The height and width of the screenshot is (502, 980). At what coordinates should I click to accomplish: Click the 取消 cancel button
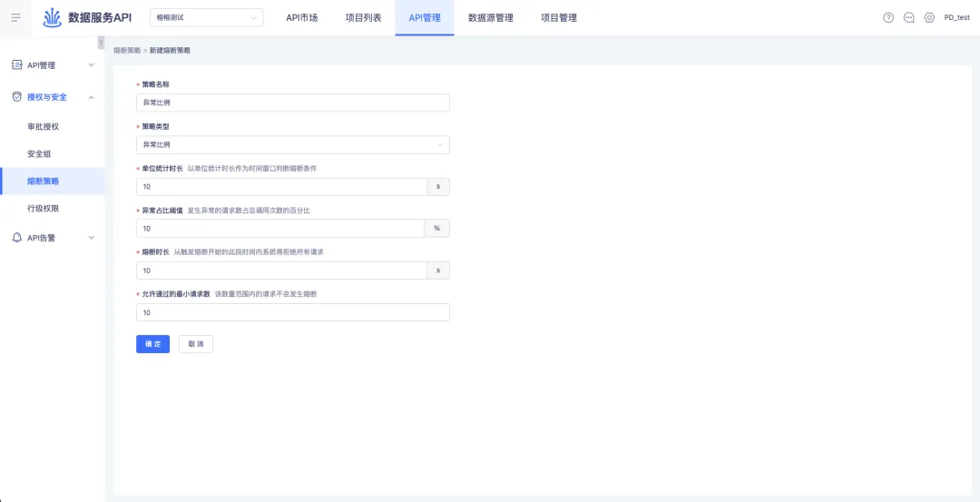pos(196,344)
